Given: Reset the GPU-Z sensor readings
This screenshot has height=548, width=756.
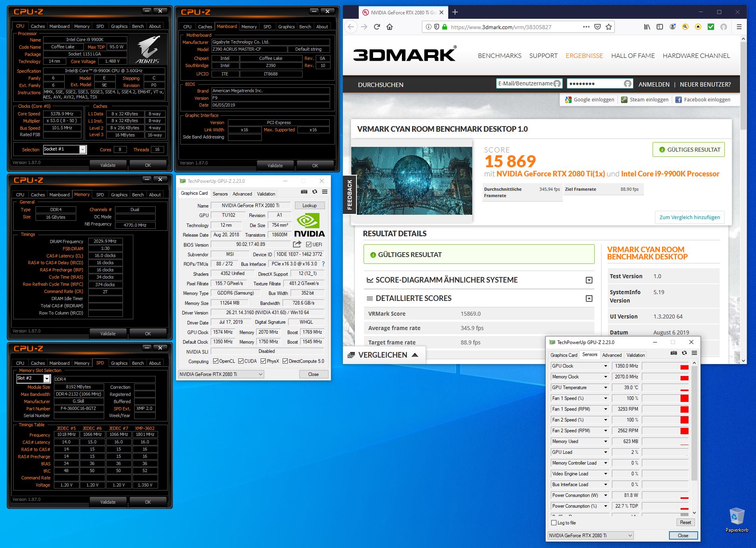Looking at the screenshot, I should (685, 522).
